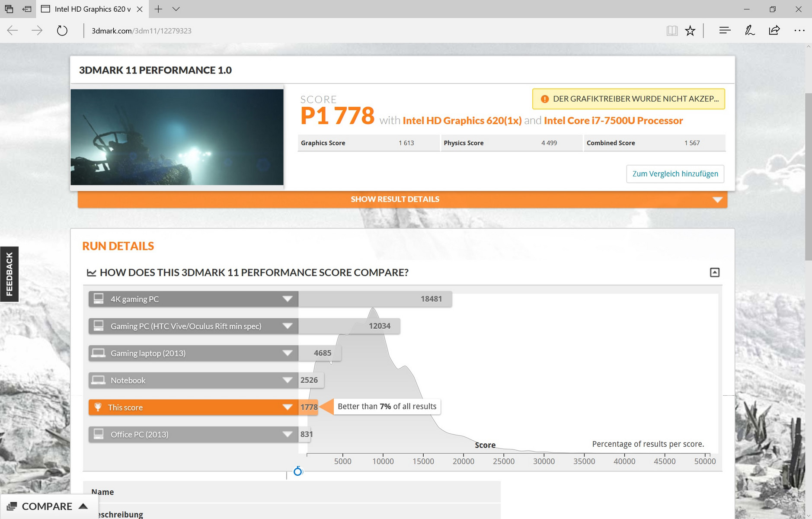Click the 1778 This score value

click(x=309, y=407)
